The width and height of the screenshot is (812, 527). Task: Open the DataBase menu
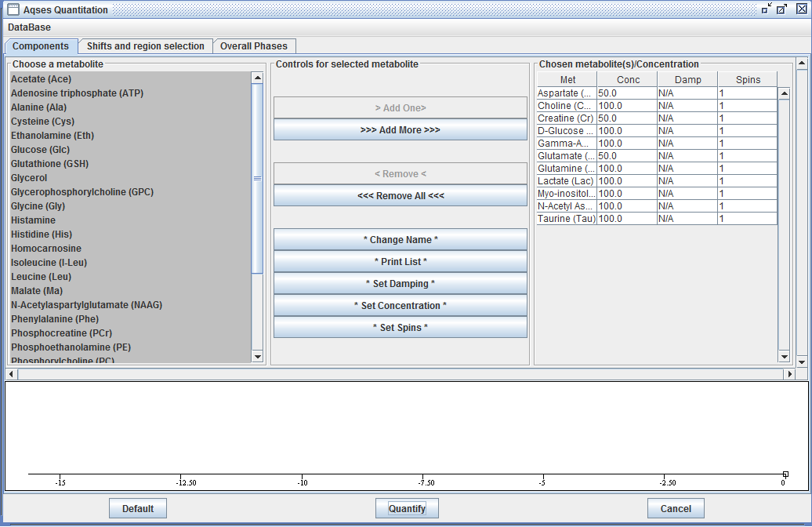(29, 27)
